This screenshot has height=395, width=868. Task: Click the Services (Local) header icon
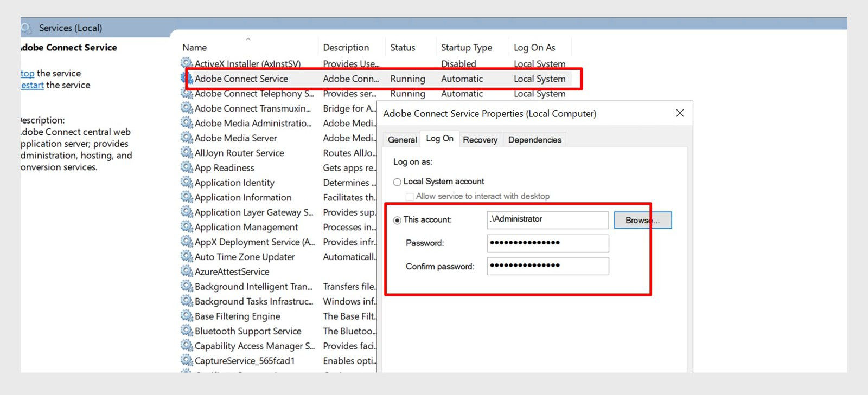click(x=27, y=28)
